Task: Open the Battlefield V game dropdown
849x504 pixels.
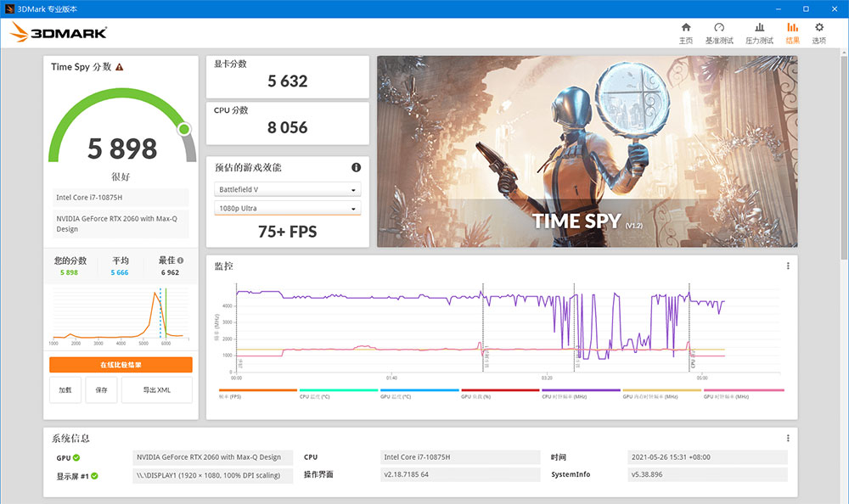Action: click(x=287, y=188)
